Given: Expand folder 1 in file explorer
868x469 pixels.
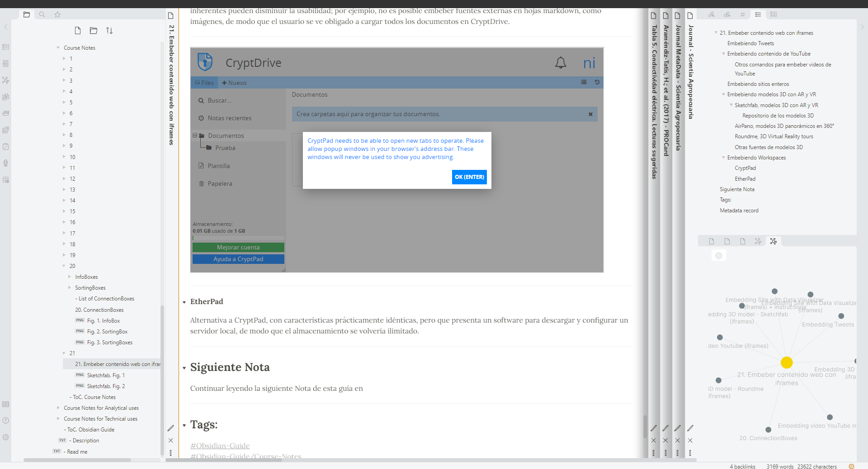Looking at the screenshot, I should tap(64, 58).
